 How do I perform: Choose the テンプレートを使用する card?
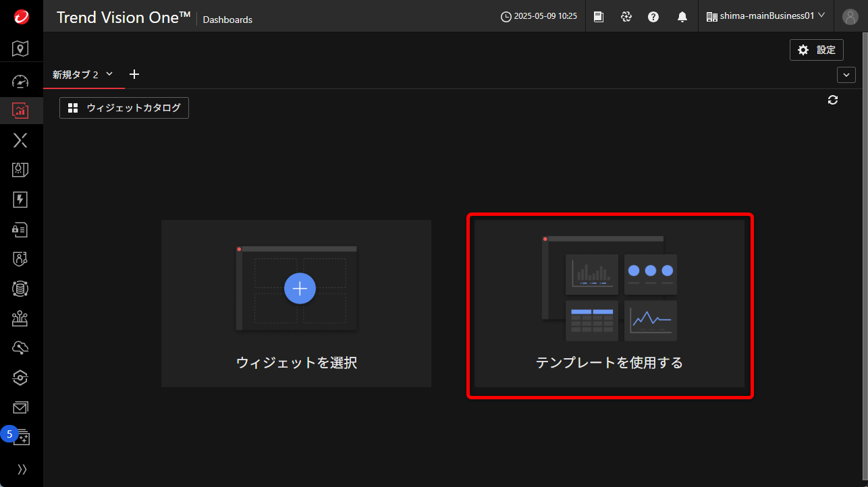click(609, 304)
